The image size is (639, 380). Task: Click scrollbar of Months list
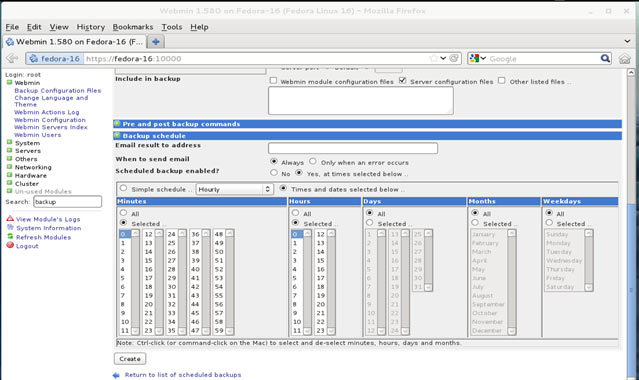click(x=512, y=282)
